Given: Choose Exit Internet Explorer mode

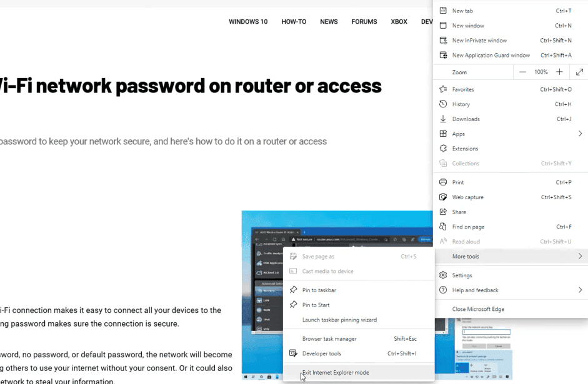Looking at the screenshot, I should coord(359,372).
